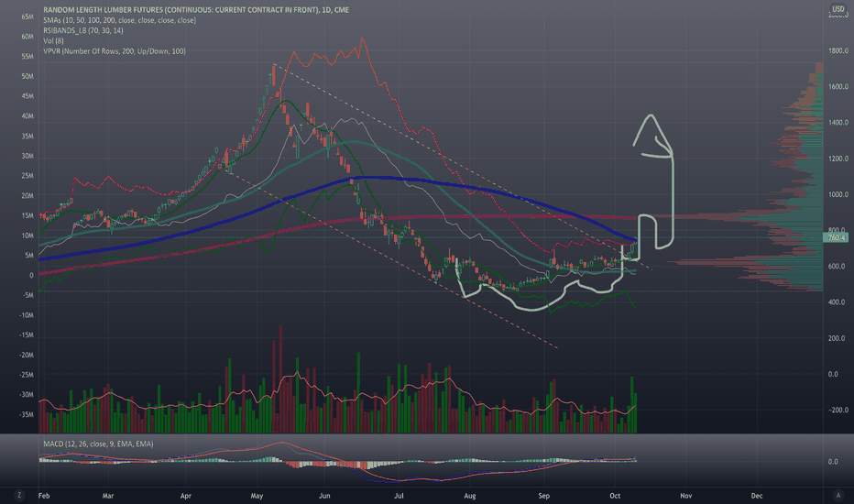This screenshot has height=504, width=854.
Task: Click the Apr label on time axis
Action: (186, 496)
